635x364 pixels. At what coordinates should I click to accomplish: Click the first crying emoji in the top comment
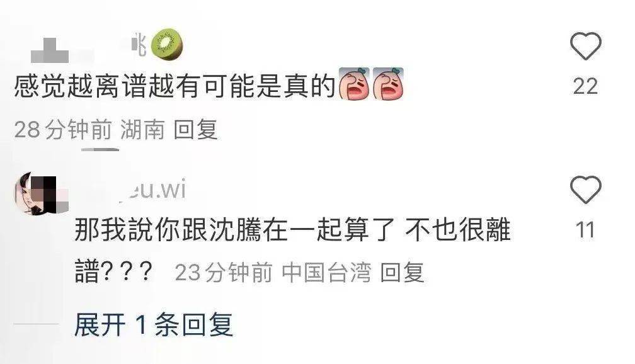pos(353,84)
